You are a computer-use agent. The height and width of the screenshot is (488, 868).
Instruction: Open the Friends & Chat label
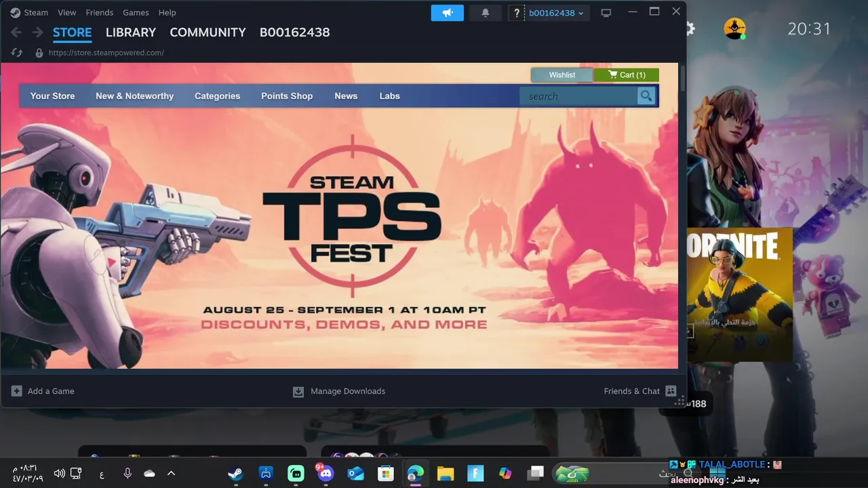[x=631, y=391]
